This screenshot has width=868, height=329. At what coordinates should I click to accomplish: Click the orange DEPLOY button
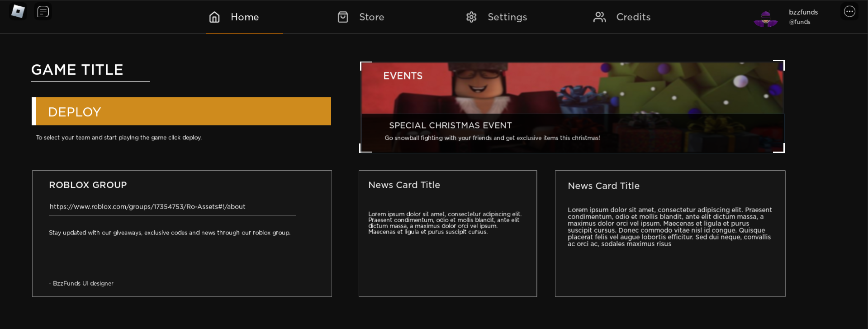(181, 111)
